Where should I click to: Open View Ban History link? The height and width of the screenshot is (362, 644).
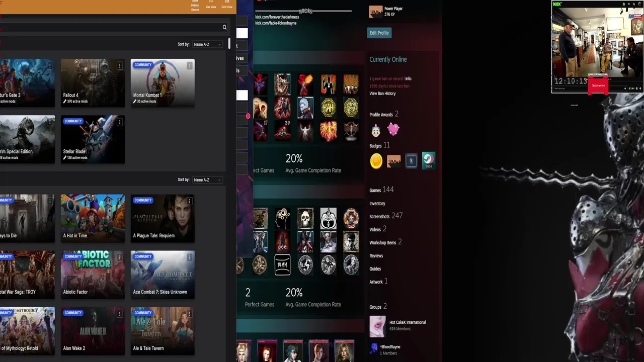[x=382, y=94]
